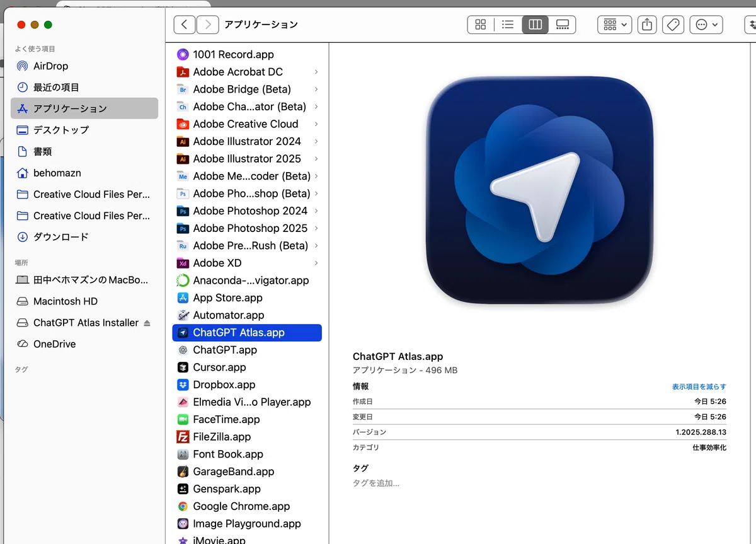Viewport: 756px width, 544px height.
Task: Select Font Book.app in the list
Action: (x=247, y=454)
